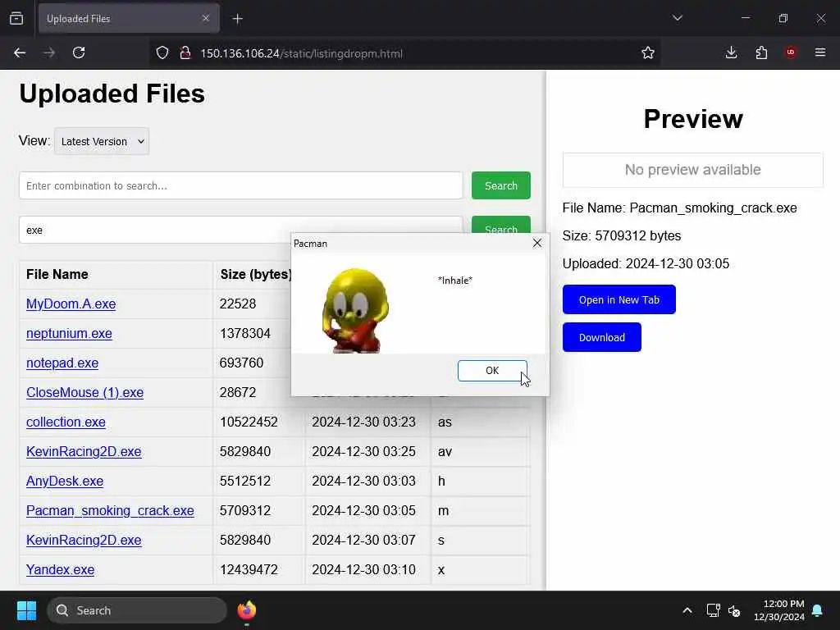Click the uBlock Origin extension icon
Screen dimensions: 840x630
[791, 52]
